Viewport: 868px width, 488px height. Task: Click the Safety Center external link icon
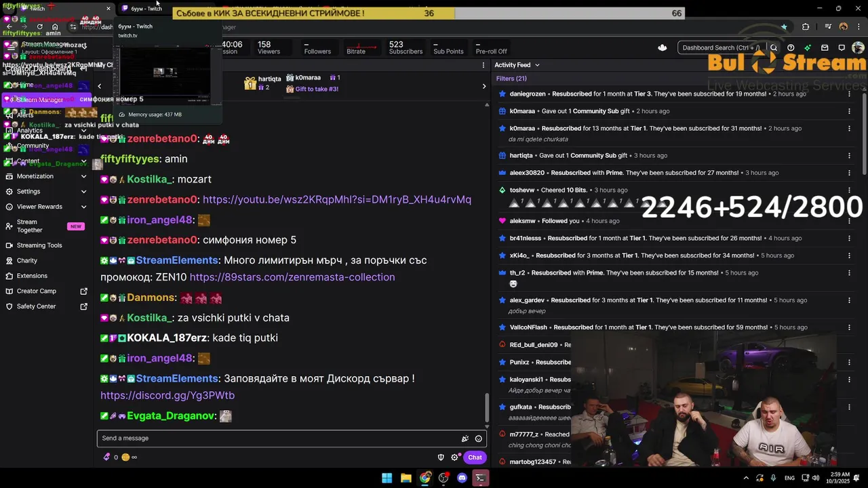[x=84, y=306]
